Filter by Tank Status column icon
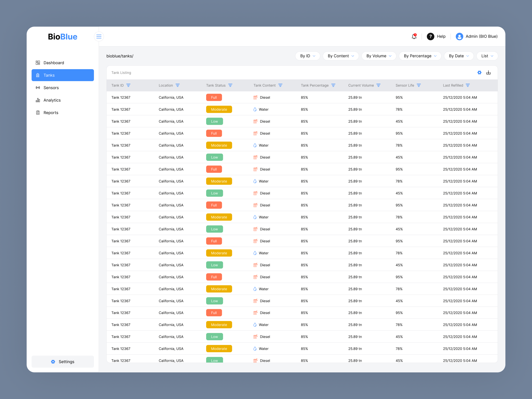532x399 pixels. pyautogui.click(x=230, y=85)
